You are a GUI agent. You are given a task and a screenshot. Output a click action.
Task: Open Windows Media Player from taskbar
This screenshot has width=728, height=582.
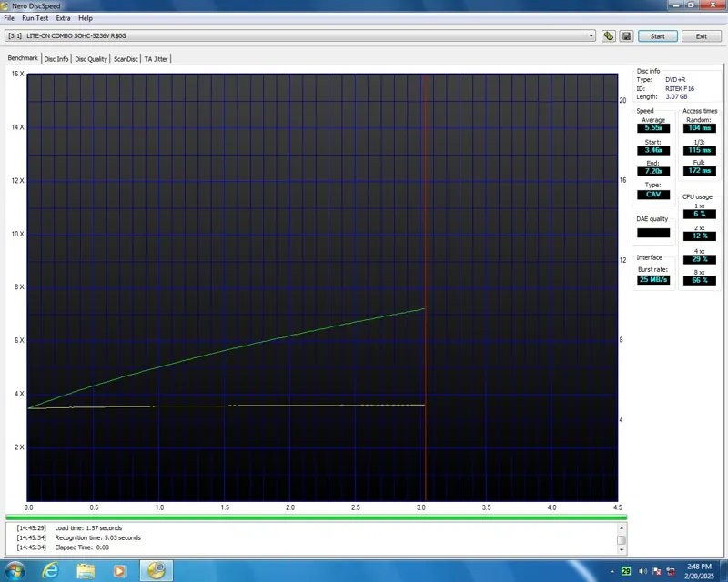[119, 570]
